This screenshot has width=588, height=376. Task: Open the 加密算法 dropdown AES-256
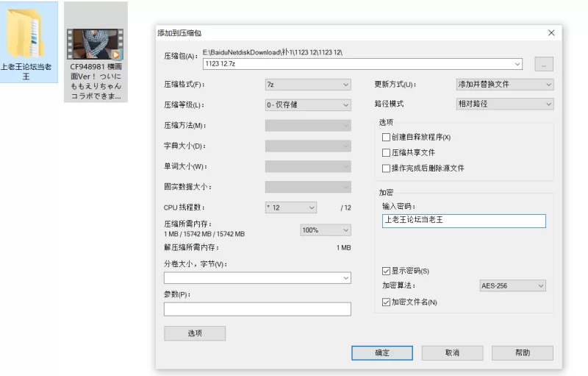(512, 285)
